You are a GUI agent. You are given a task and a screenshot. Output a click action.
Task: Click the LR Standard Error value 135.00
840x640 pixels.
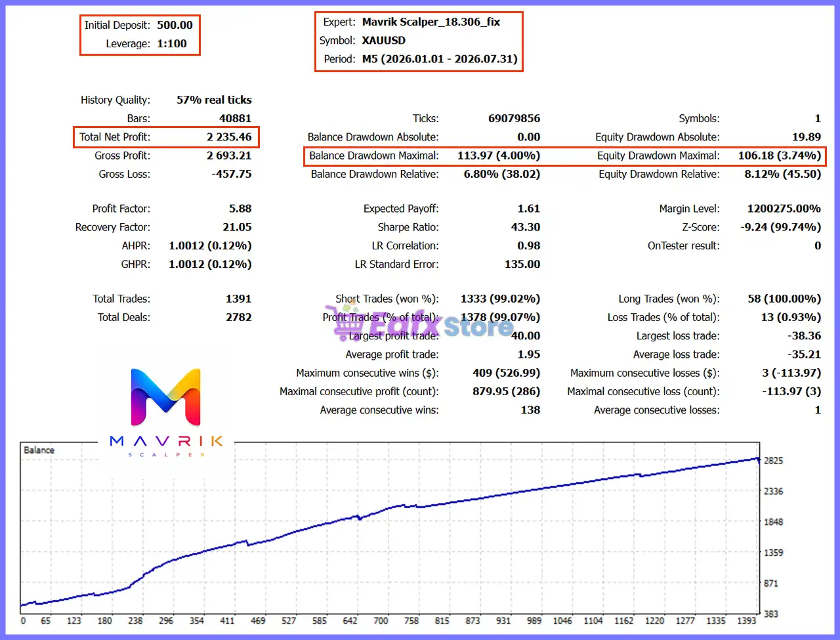click(523, 264)
